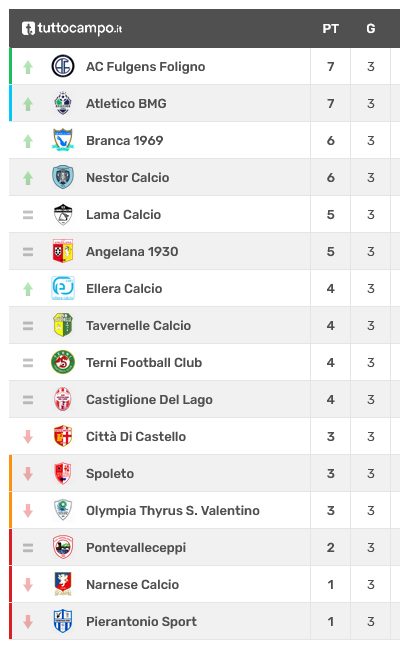Select Olympia Thyrus S. Valentino name
Image resolution: width=400 pixels, height=647 pixels.
tap(173, 511)
